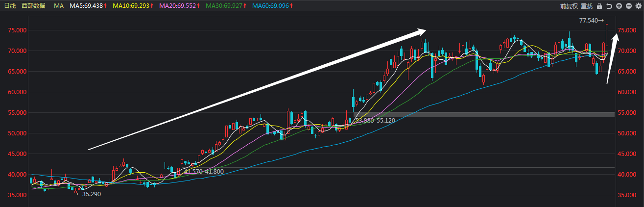The height and width of the screenshot is (207, 644).
Task: Click the MA20:69.552 indicator value
Action: (179, 6)
